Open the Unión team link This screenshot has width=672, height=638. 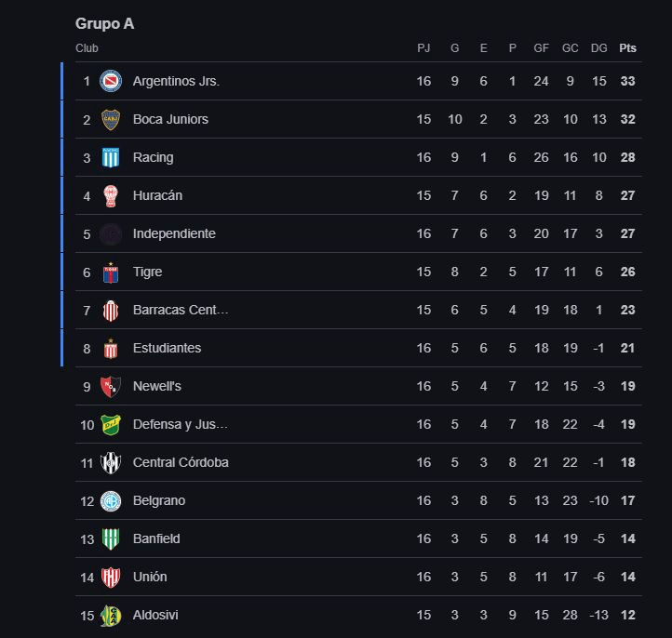coord(150,577)
